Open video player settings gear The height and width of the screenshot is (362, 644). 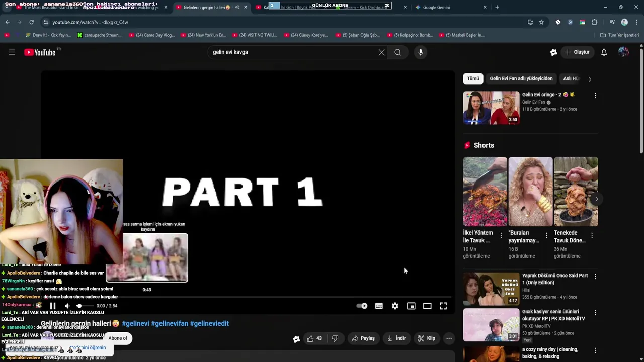pos(395,306)
